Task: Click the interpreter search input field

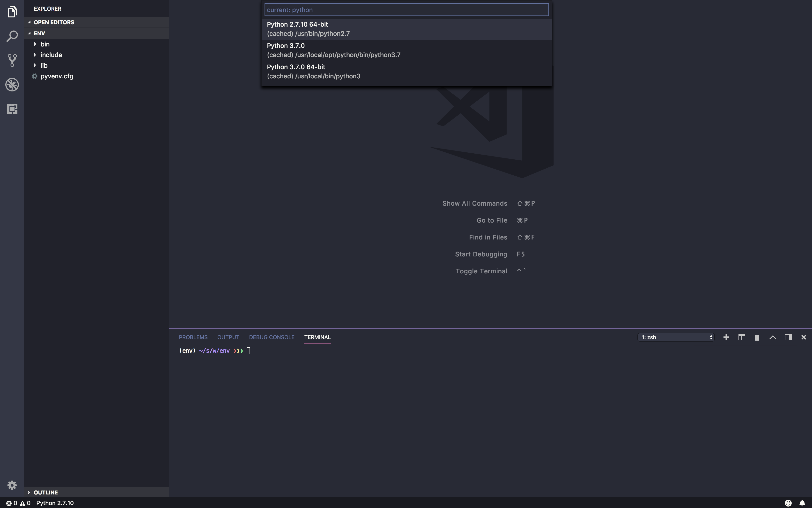Action: pyautogui.click(x=406, y=10)
